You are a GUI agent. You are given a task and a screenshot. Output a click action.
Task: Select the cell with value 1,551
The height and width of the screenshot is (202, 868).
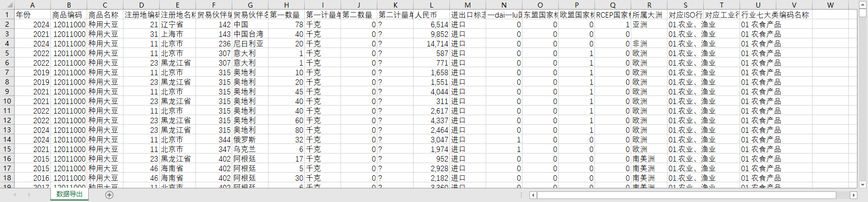coord(432,82)
